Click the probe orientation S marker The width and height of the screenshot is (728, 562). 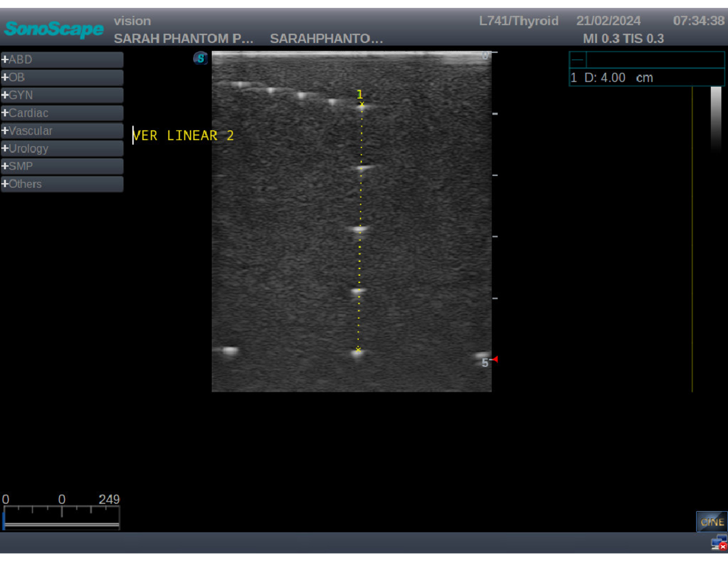(200, 58)
